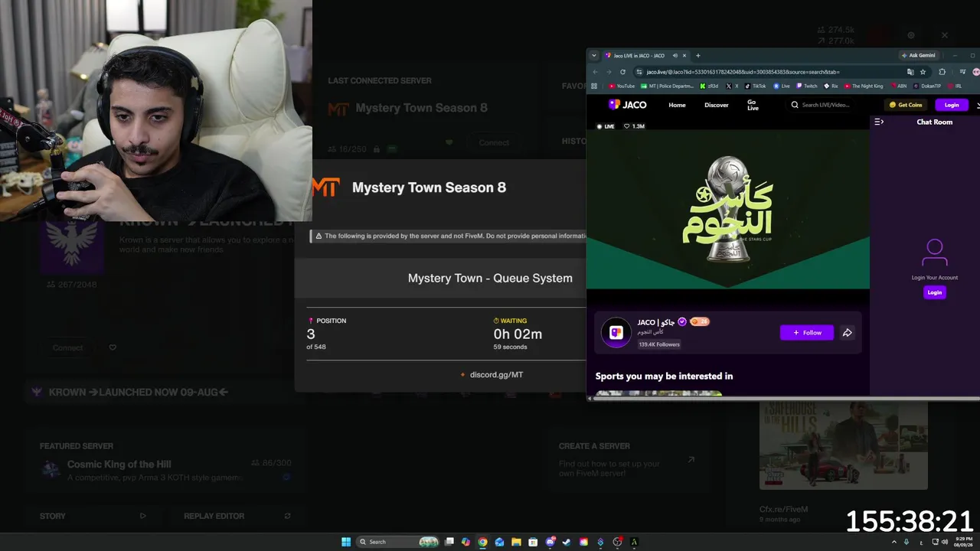Open Discord from the taskbar
980x551 pixels.
(x=550, y=542)
